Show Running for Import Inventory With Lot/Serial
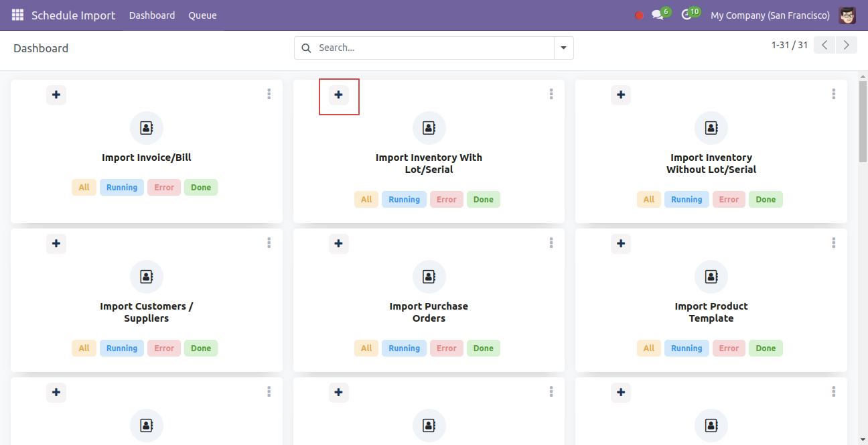The image size is (868, 445). (405, 200)
